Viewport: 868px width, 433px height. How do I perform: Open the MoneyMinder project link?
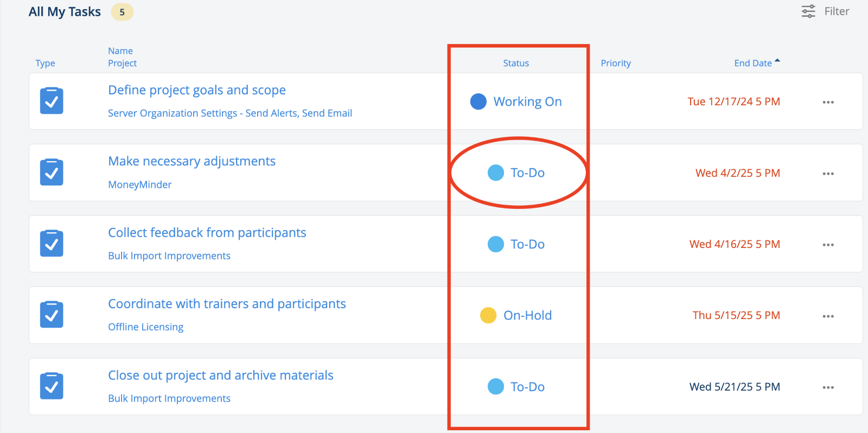click(x=140, y=184)
